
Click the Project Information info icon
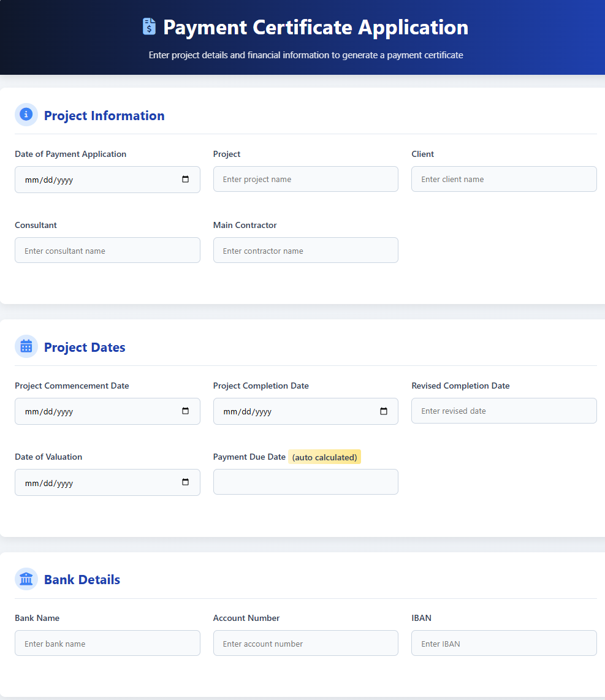(26, 115)
